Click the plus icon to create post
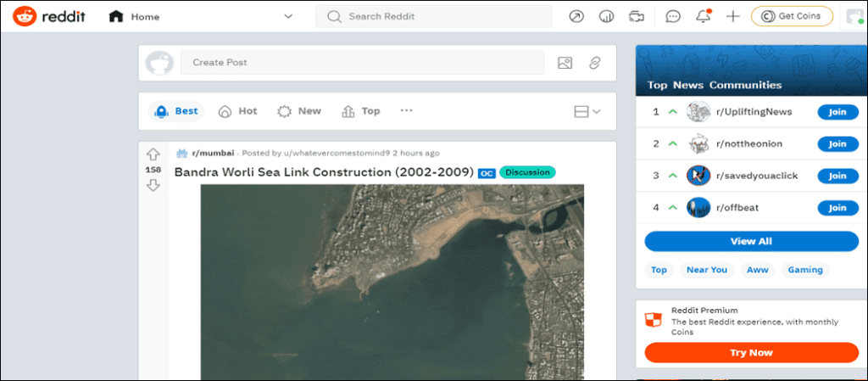This screenshot has width=868, height=381. (733, 16)
